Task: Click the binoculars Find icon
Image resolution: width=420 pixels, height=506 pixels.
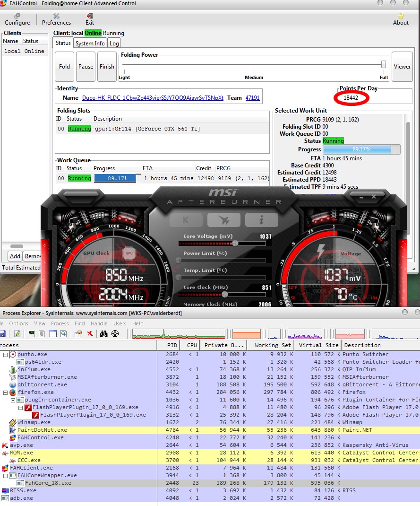Action: point(103,334)
